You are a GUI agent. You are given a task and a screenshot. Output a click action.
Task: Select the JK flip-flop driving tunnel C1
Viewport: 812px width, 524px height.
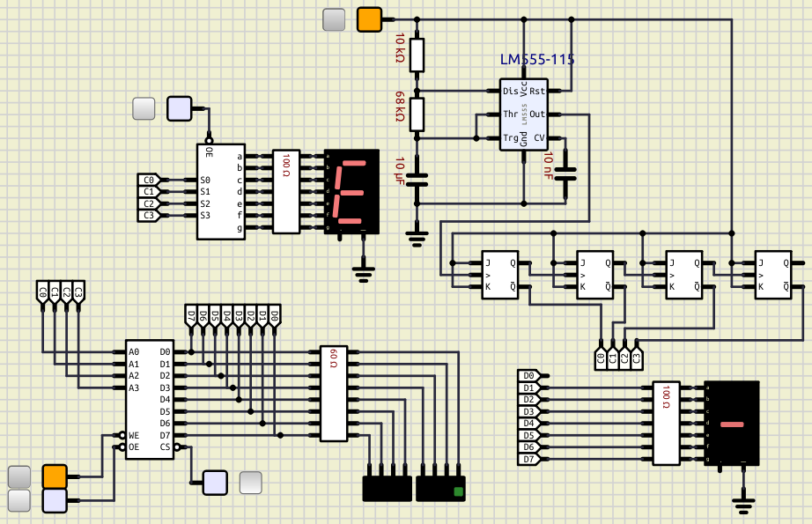point(595,275)
